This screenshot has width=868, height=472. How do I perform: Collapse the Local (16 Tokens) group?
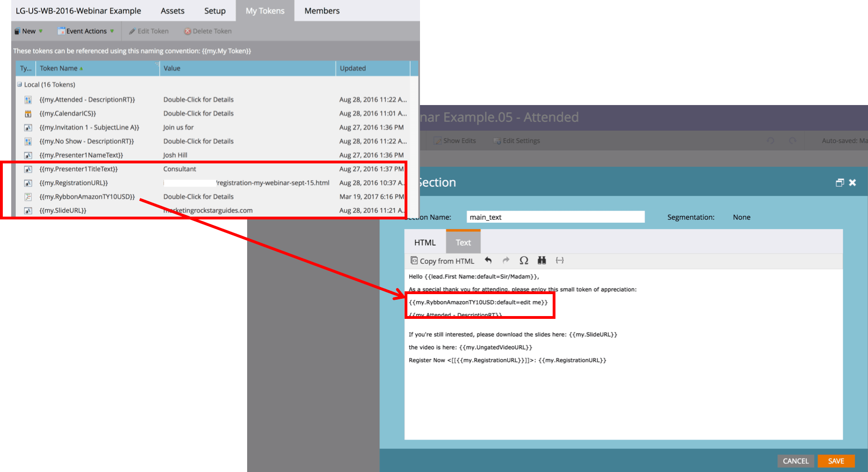pos(19,85)
